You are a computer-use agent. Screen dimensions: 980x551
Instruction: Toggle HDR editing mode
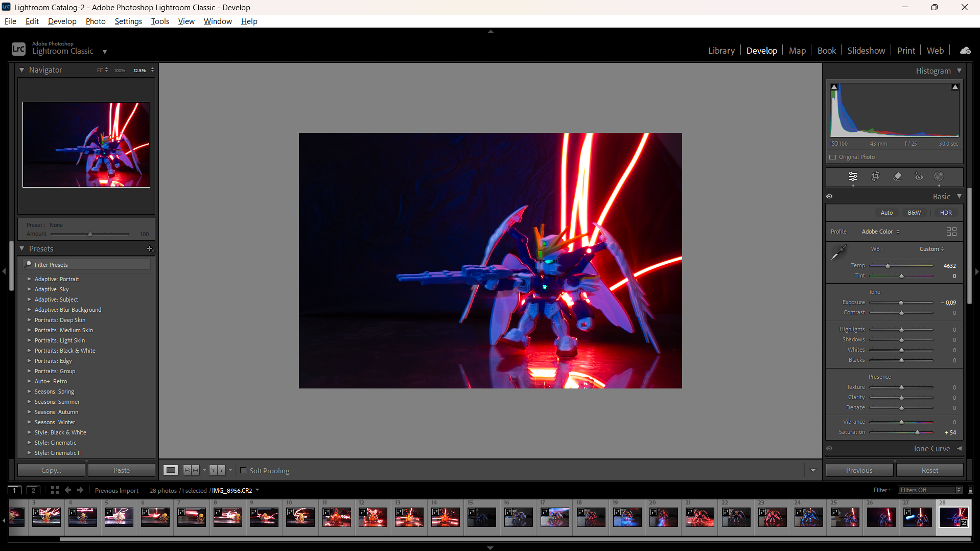[946, 213]
